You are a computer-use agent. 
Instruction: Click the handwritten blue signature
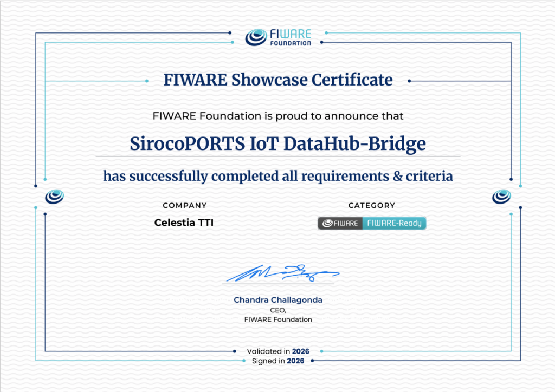pyautogui.click(x=282, y=273)
